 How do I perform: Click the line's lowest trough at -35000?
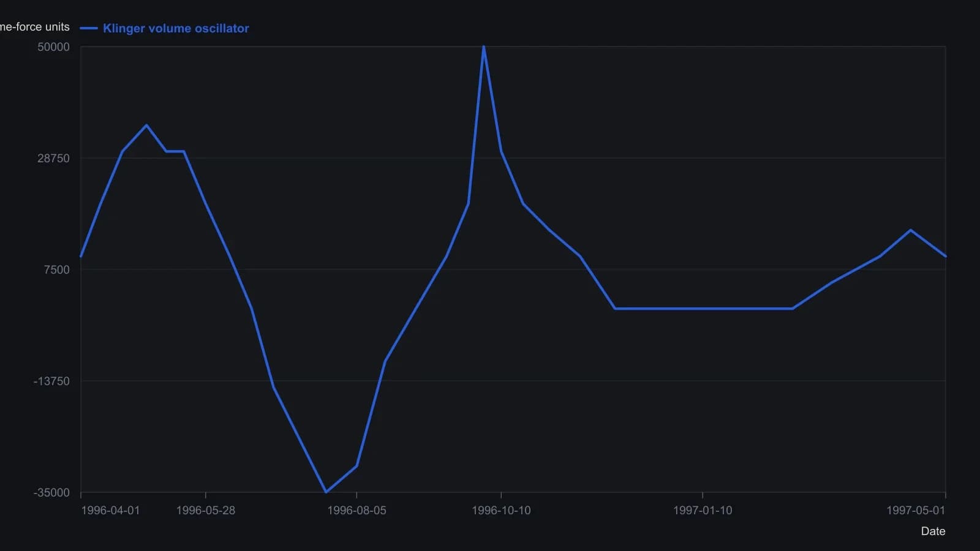pos(326,492)
